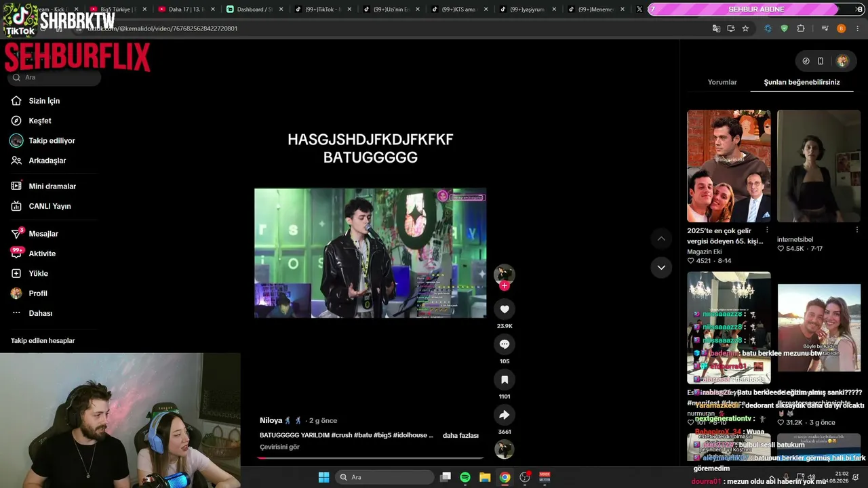This screenshot has height=488, width=868.
Task: Like the video with heart icon
Action: tap(505, 309)
